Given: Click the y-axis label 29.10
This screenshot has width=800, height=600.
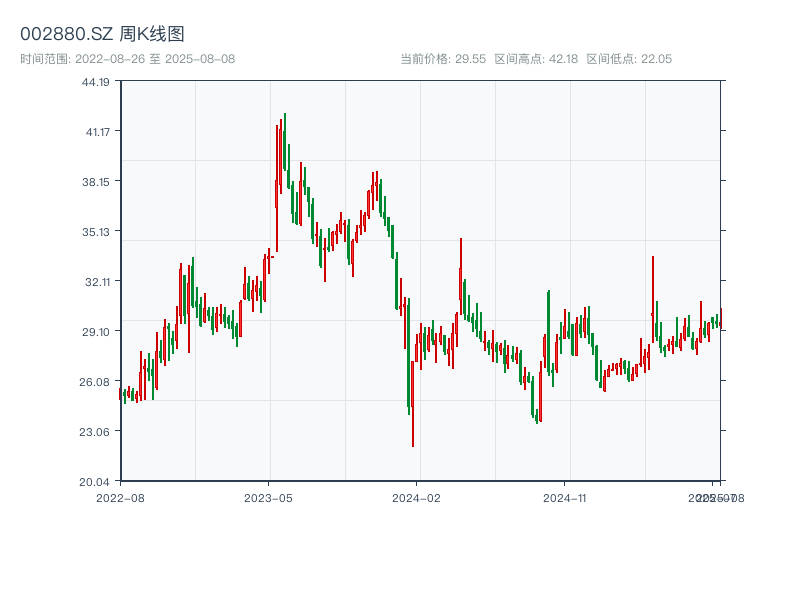Looking at the screenshot, I should 96,332.
